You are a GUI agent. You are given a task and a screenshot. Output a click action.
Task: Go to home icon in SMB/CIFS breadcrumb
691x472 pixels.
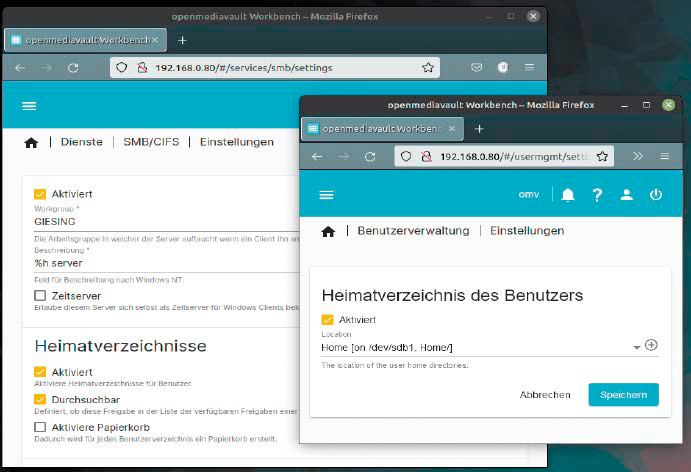[x=31, y=143]
